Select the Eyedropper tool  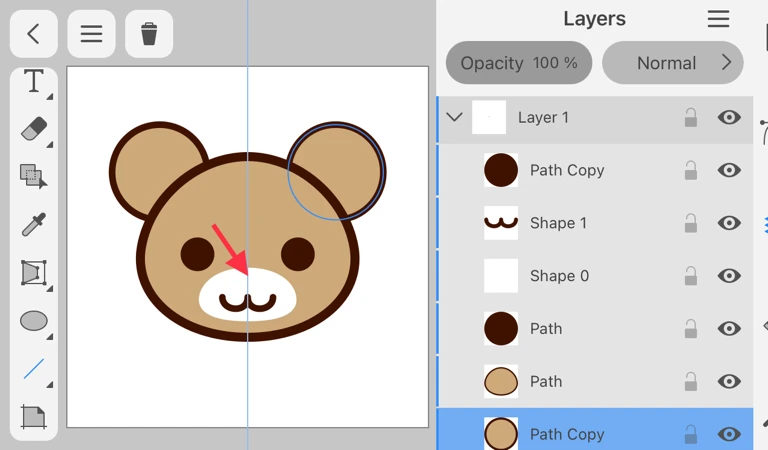coord(33,224)
